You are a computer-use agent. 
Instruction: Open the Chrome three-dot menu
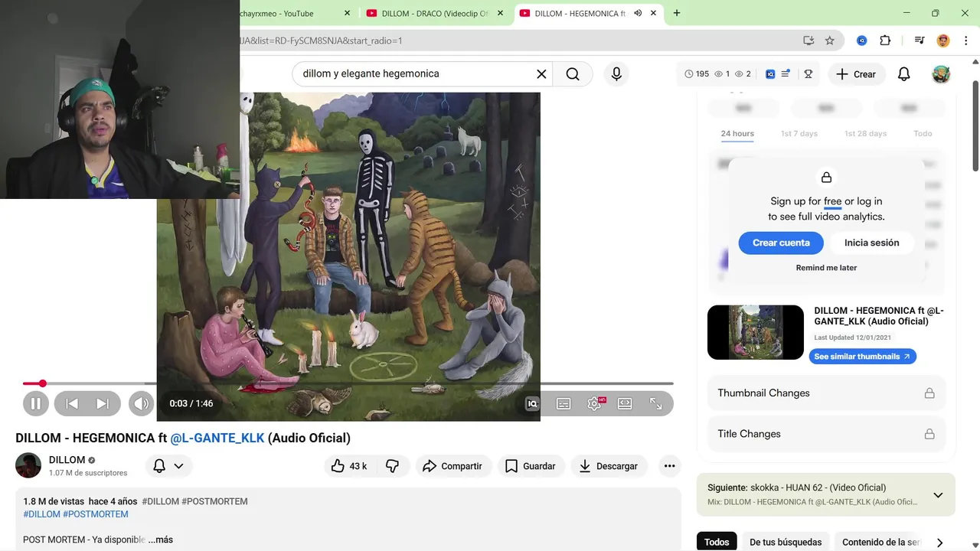[x=965, y=41]
